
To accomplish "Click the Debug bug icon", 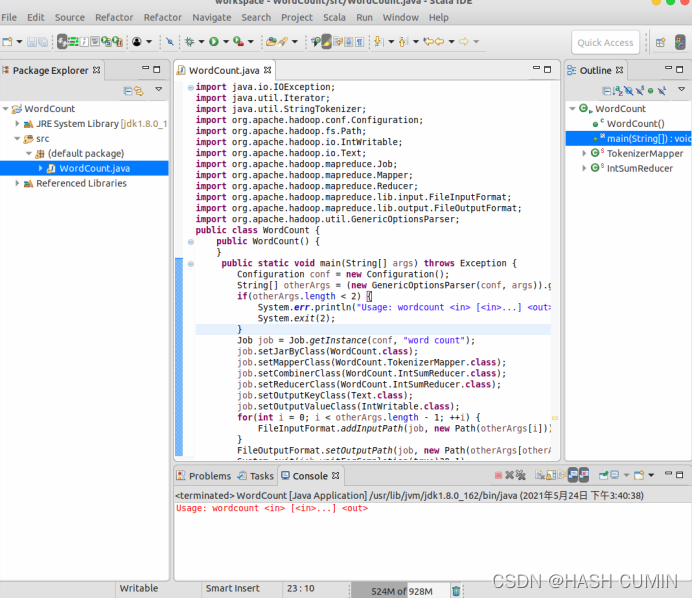I will (x=189, y=42).
